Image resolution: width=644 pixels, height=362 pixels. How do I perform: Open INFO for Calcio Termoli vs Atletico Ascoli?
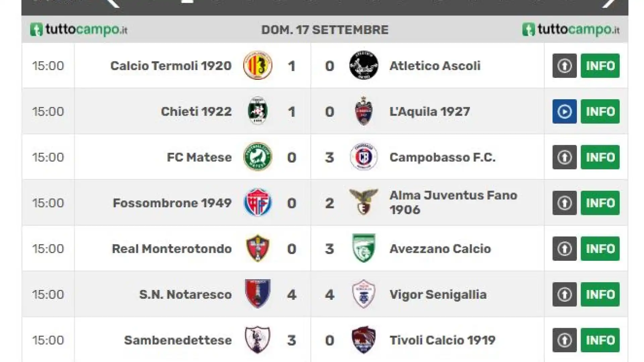pos(600,66)
